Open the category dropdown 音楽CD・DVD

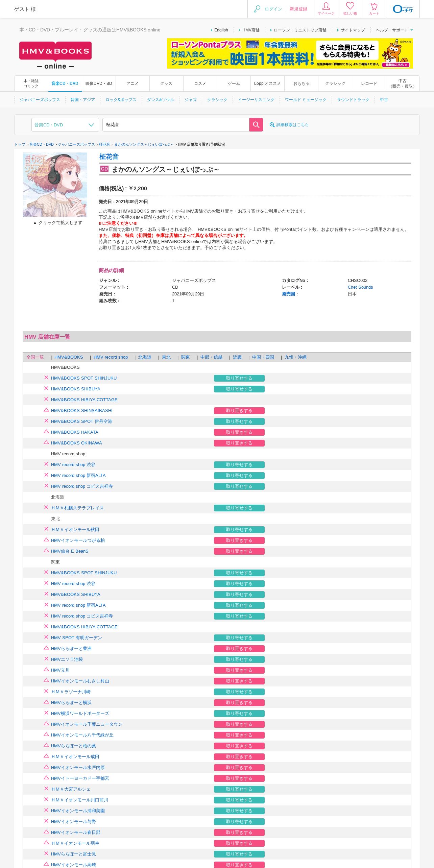pos(65,125)
